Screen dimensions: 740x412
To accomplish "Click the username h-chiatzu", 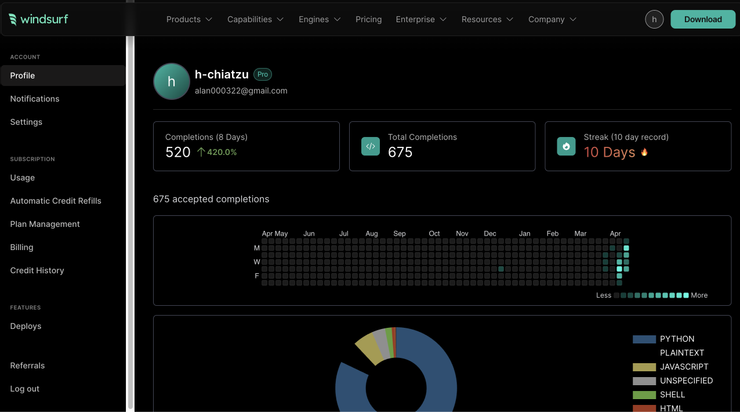I will coord(222,75).
